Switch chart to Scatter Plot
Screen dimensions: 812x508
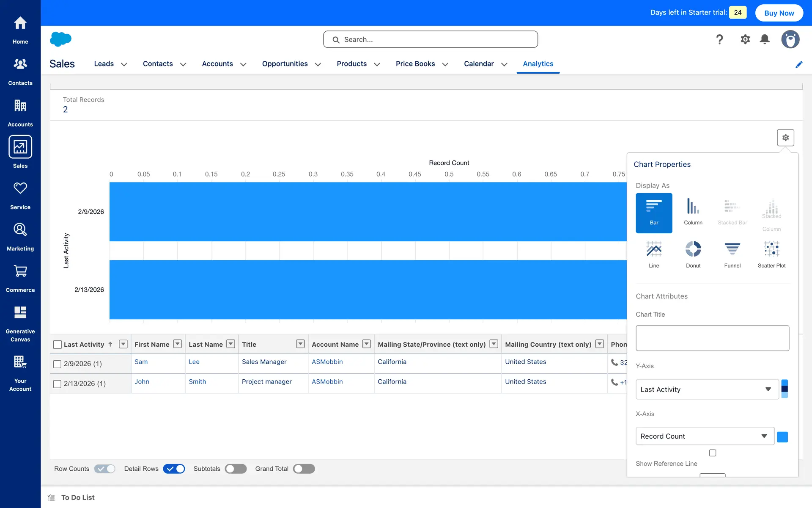771,254
